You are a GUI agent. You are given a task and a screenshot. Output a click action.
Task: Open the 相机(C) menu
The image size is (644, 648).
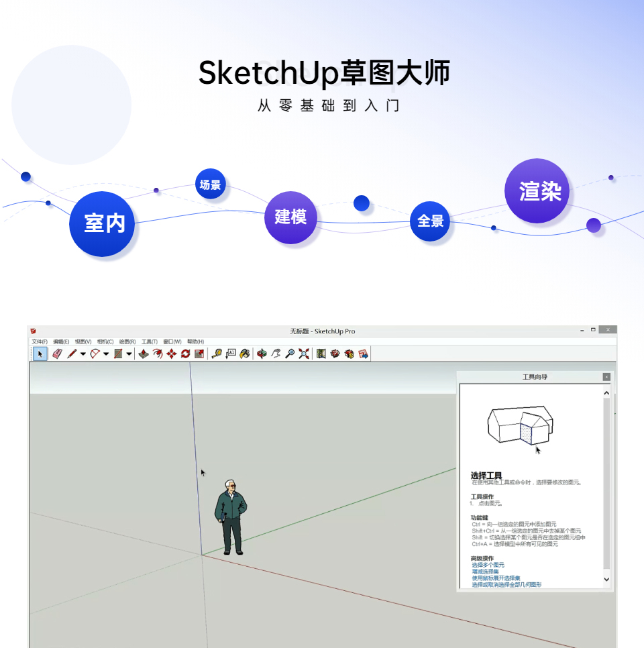[105, 341]
